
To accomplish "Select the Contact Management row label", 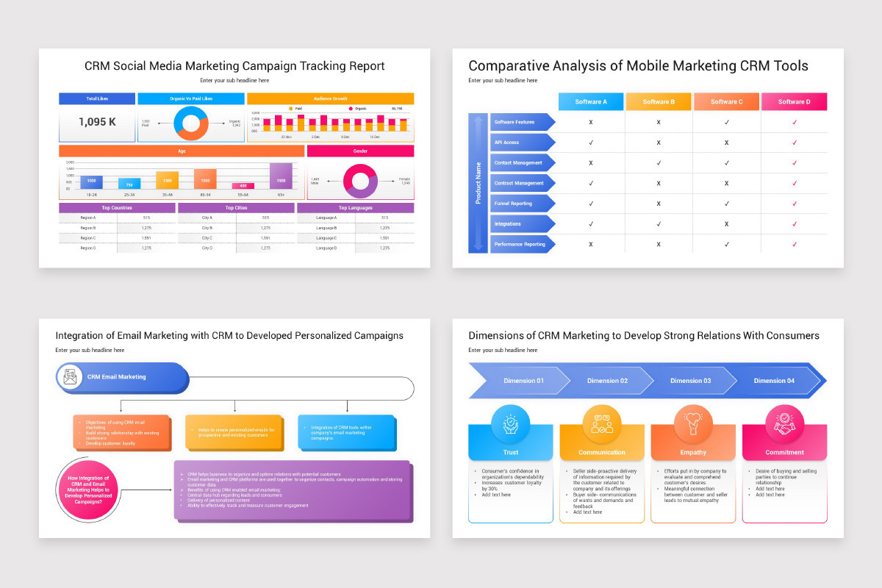I will (x=523, y=162).
